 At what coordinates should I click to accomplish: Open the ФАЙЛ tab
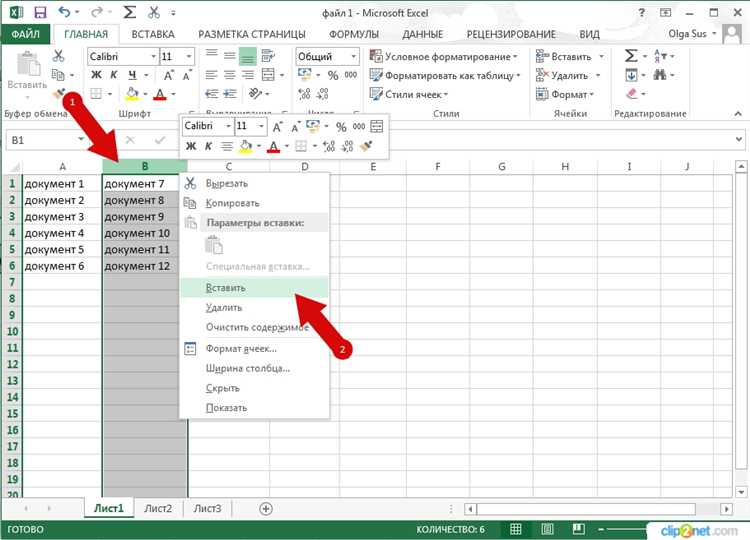coord(25,34)
